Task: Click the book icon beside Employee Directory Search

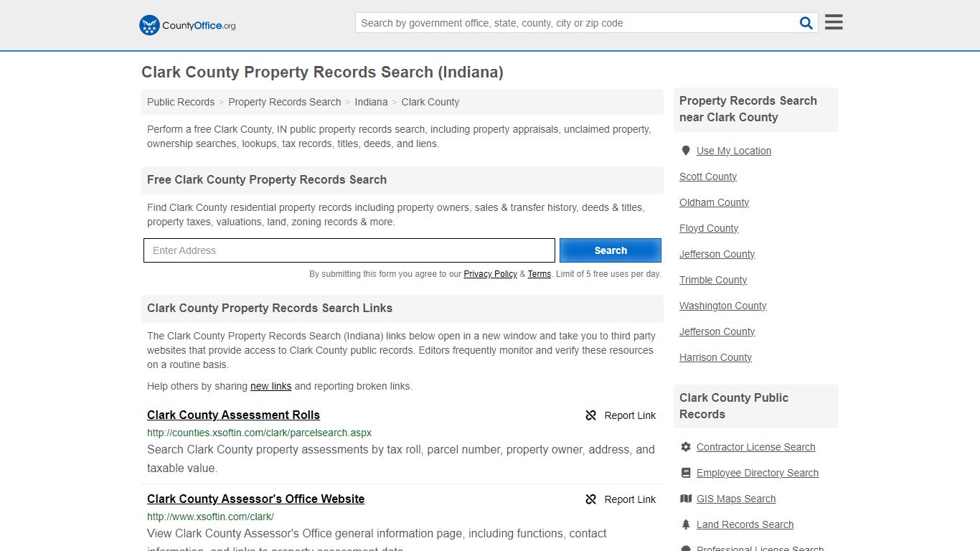Action: (x=686, y=473)
